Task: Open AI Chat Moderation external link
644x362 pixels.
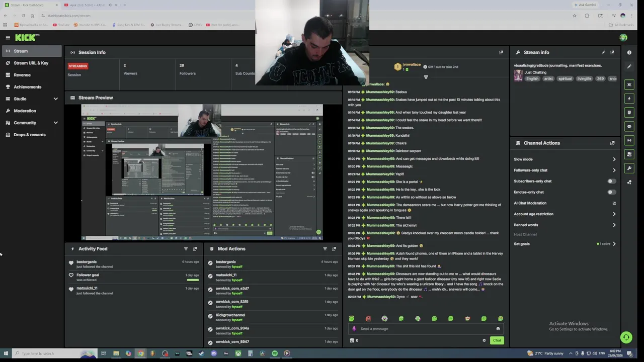Action: tap(614, 203)
